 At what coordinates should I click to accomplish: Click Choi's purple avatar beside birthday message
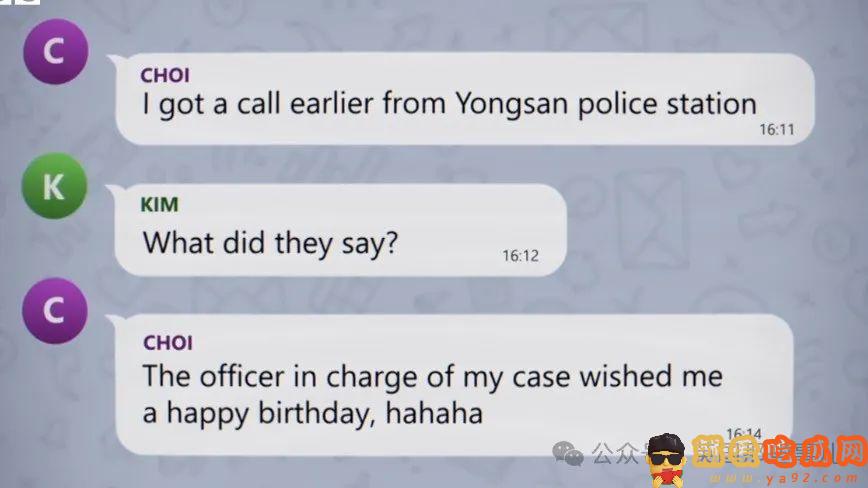click(55, 311)
